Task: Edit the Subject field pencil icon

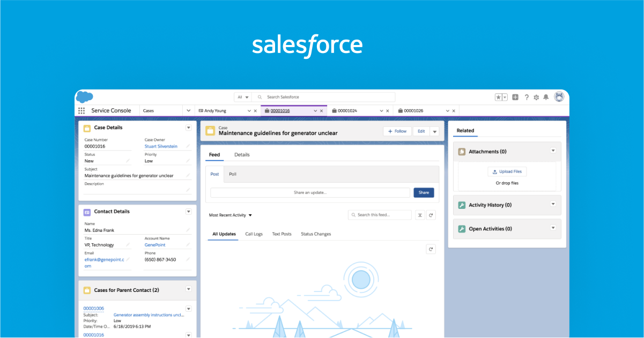Action: 188,175
